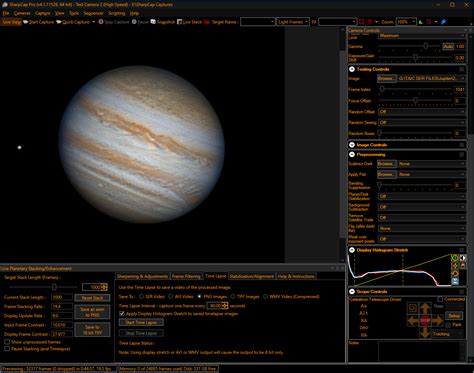This screenshot has height=373, width=474.
Task: Click the Gamma slider handle
Action: click(x=426, y=46)
